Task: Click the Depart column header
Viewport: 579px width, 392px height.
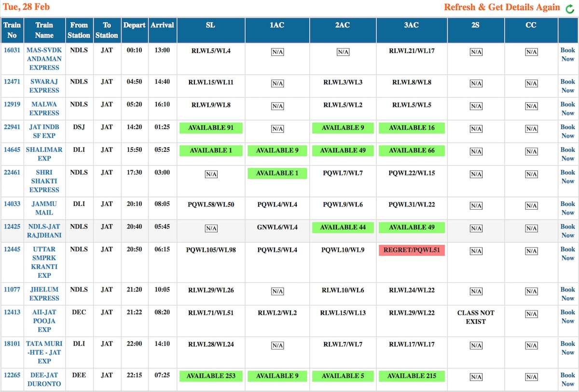Action: [134, 30]
